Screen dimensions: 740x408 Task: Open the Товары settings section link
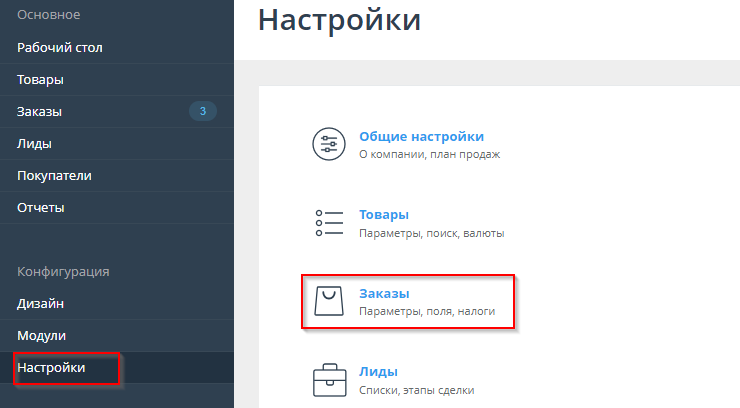click(x=383, y=215)
